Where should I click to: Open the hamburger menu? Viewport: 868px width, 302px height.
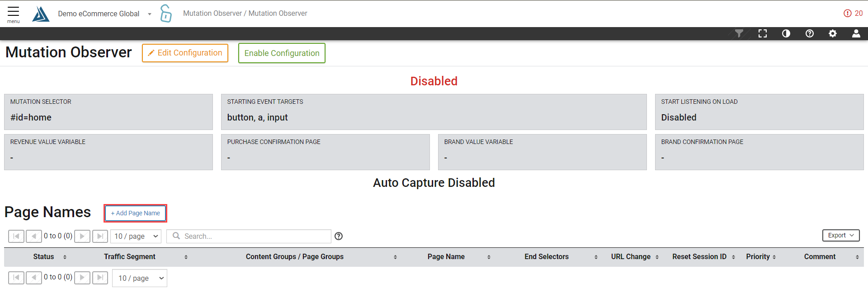pos(14,14)
